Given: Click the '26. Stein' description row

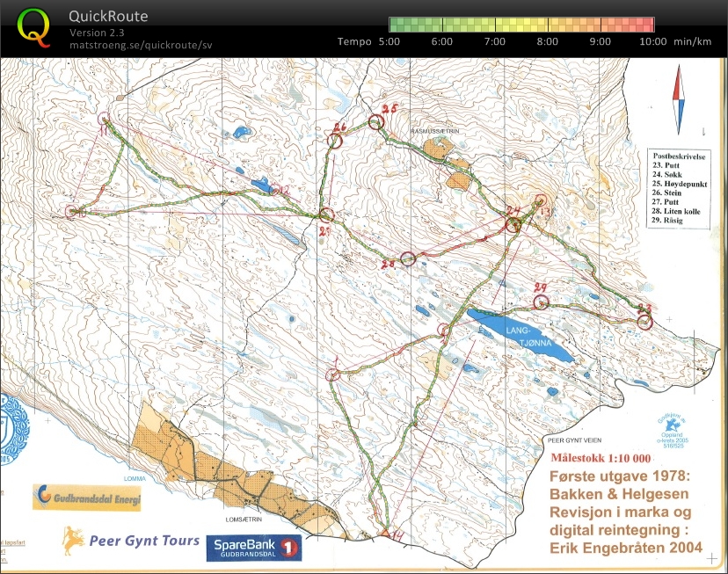Looking at the screenshot, I should point(666,193).
